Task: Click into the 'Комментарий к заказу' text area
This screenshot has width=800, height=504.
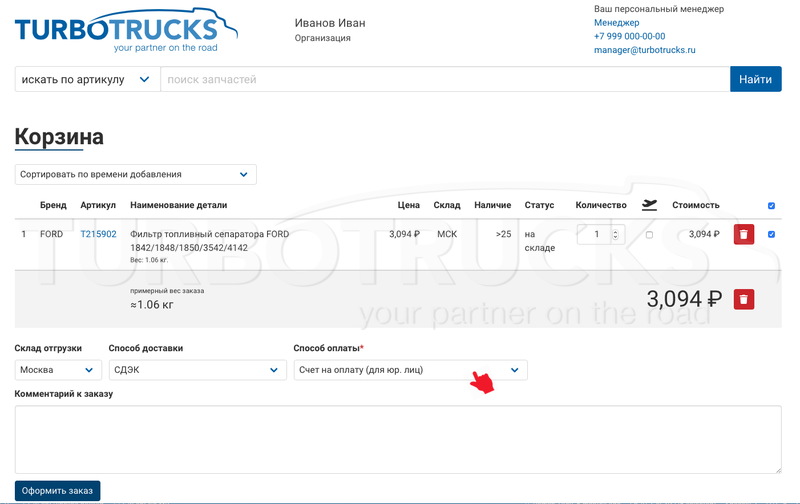Action: click(398, 440)
